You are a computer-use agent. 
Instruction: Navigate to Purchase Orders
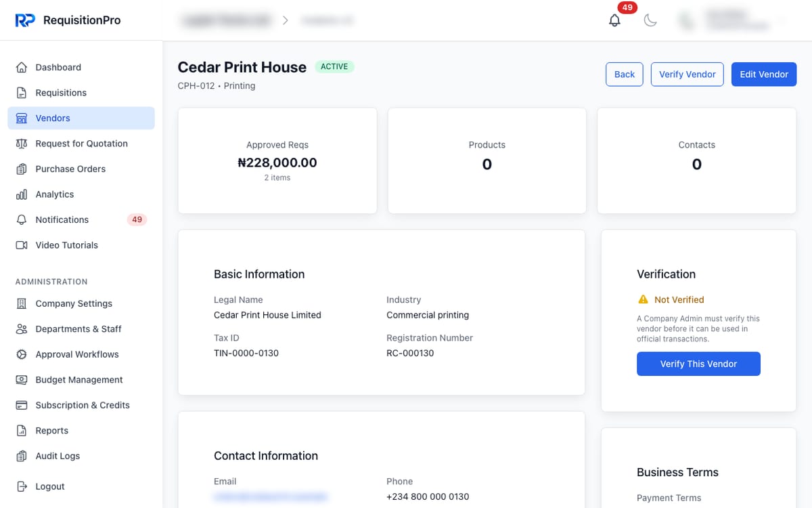pos(81,169)
